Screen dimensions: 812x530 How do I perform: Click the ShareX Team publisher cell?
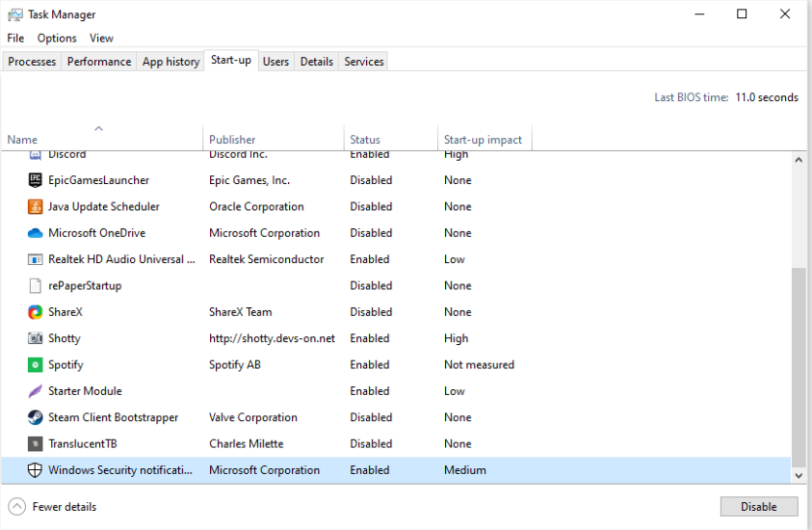[x=240, y=312]
